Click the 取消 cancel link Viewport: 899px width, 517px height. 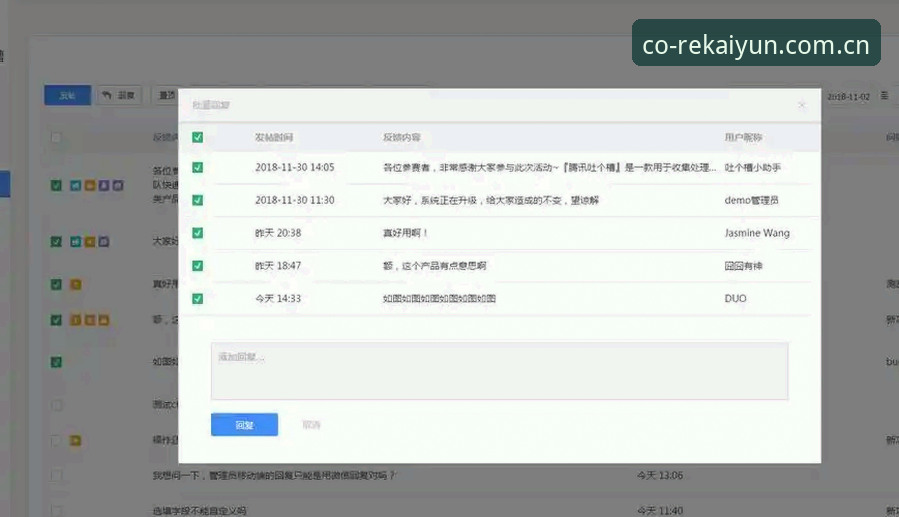[311, 425]
